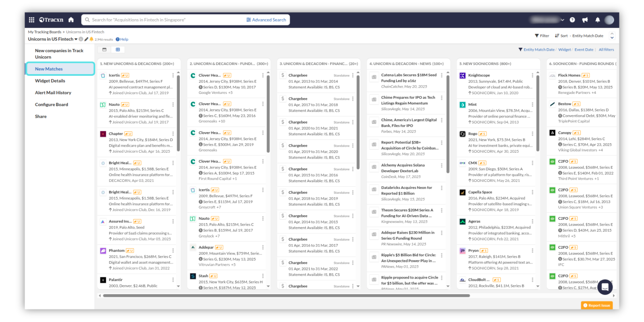The height and width of the screenshot is (322, 644).
Task: Open notifications bell in top bar
Action: click(597, 20)
